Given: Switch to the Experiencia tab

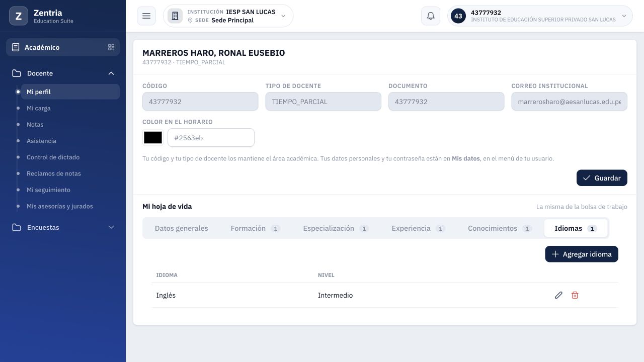Looking at the screenshot, I should pos(418,228).
